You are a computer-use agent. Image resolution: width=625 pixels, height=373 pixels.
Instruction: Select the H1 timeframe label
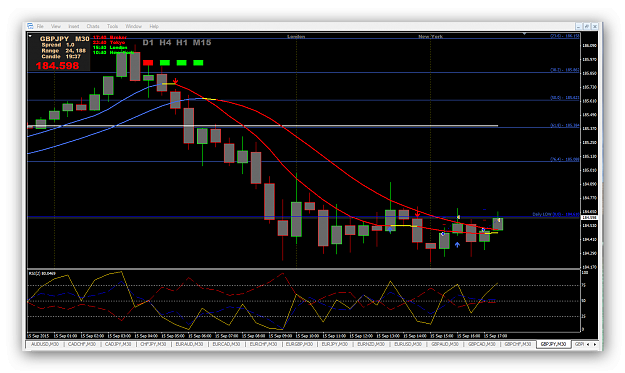click(182, 42)
